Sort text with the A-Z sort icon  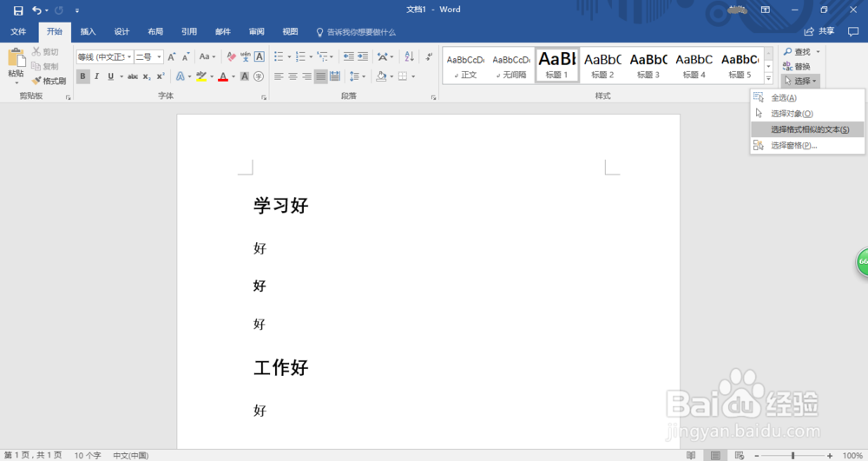410,57
